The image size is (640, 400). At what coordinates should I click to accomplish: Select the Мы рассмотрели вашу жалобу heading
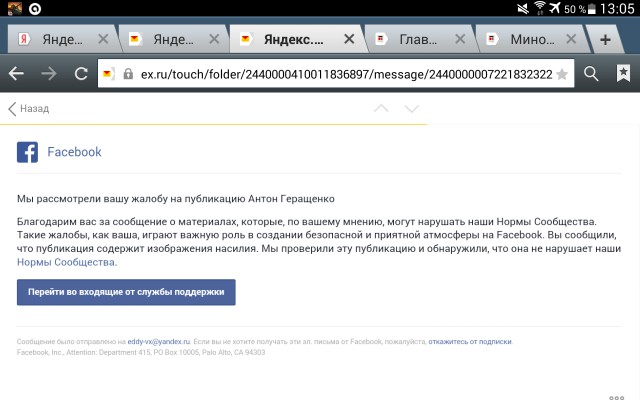176,199
